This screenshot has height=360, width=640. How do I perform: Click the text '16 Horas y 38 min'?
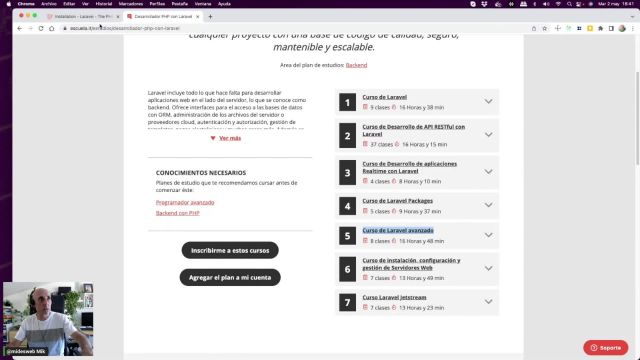pyautogui.click(x=421, y=107)
